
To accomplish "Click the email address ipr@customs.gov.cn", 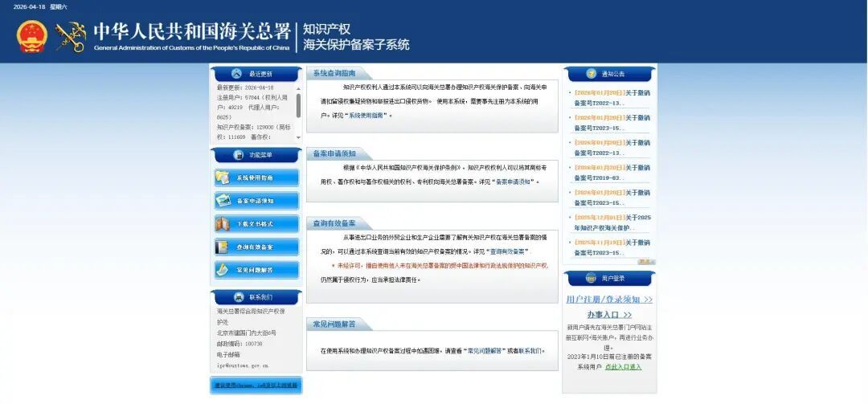I will click(x=243, y=365).
